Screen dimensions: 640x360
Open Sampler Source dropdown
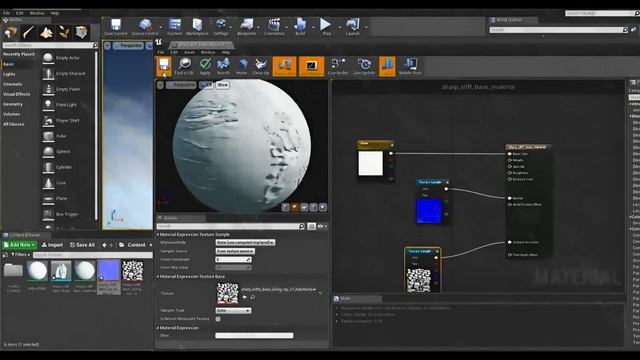(235, 251)
